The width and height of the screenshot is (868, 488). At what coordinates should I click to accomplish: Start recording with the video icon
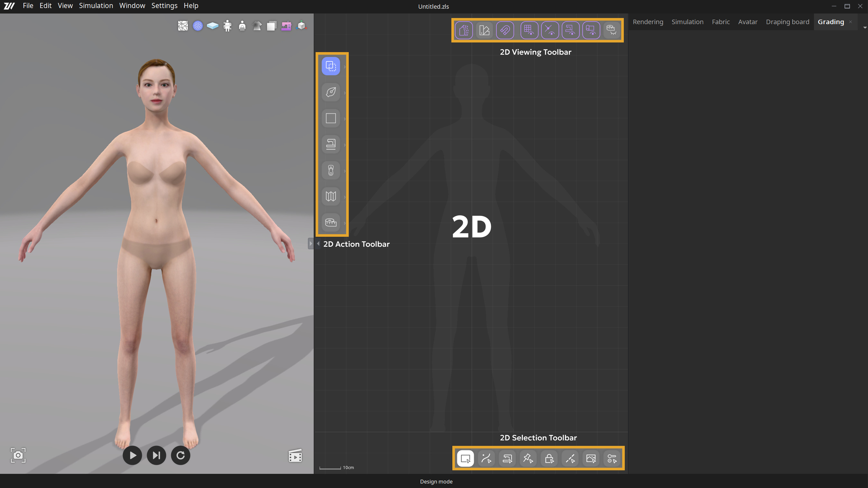pyautogui.click(x=295, y=455)
